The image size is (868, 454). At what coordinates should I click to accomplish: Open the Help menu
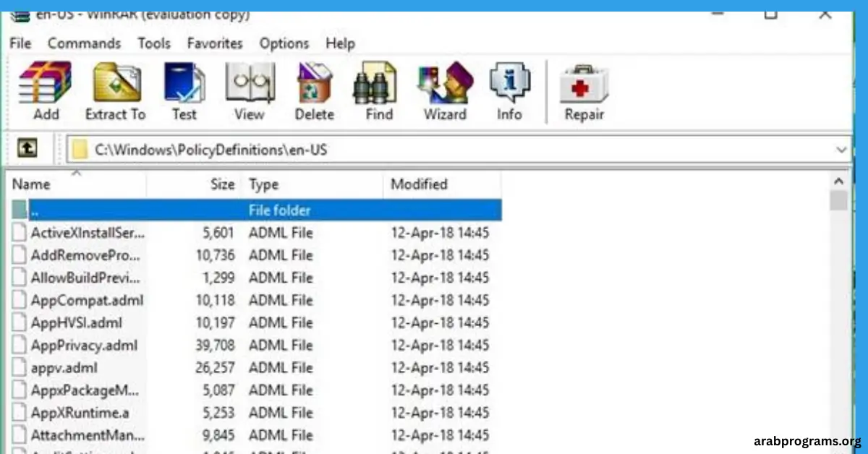[x=340, y=43]
